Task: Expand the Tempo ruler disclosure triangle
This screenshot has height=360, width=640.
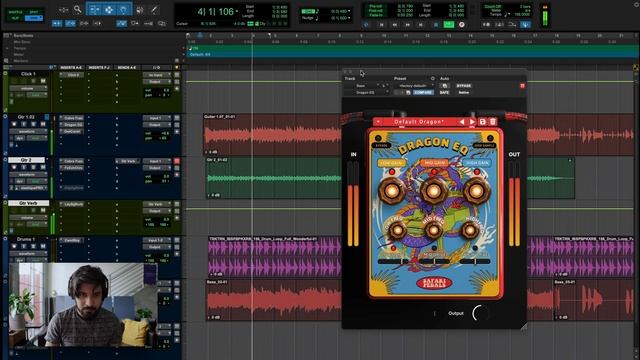Action: pos(7,48)
